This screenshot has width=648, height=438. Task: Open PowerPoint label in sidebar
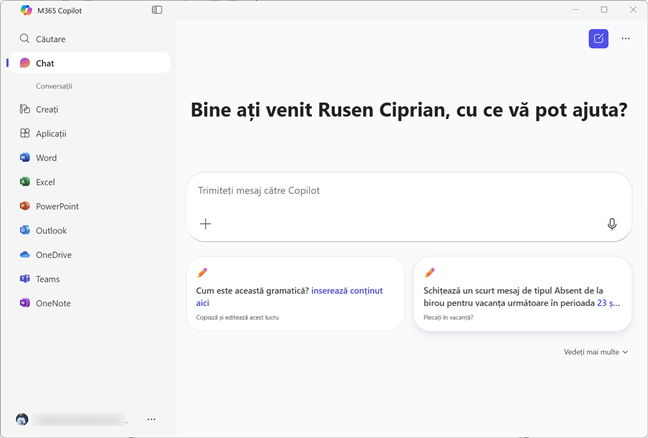[57, 206]
